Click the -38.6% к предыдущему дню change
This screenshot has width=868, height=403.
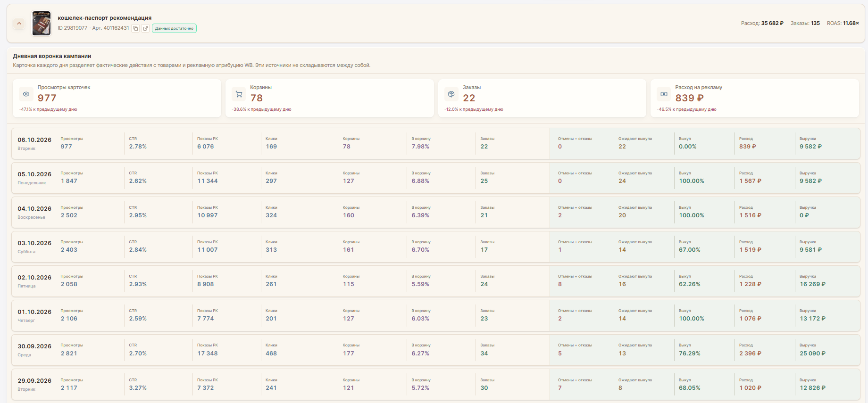[261, 109]
